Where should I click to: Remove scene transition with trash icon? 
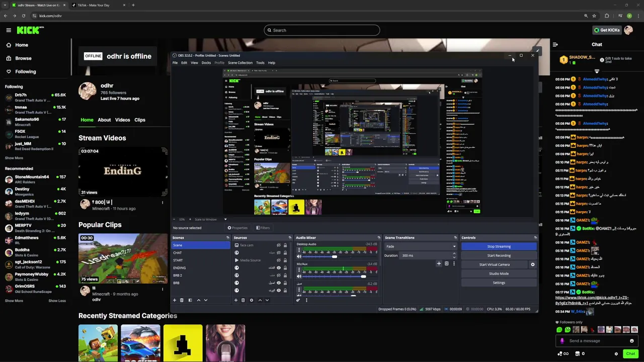446,263
